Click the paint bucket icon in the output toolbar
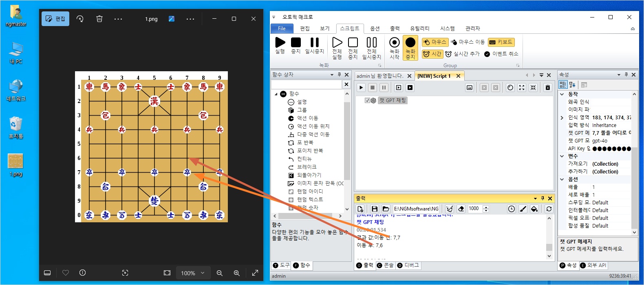This screenshot has width=644, height=285. [534, 209]
